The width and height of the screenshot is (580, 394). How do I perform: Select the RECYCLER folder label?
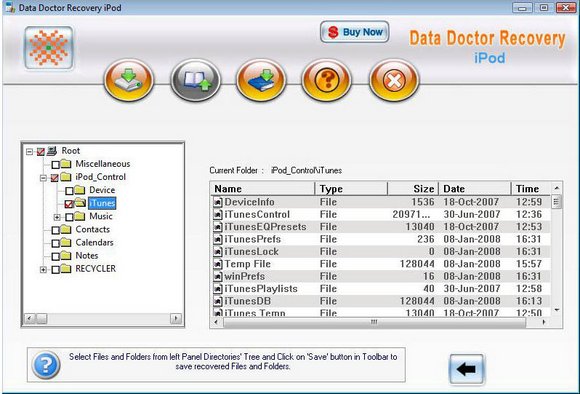pyautogui.click(x=95, y=269)
